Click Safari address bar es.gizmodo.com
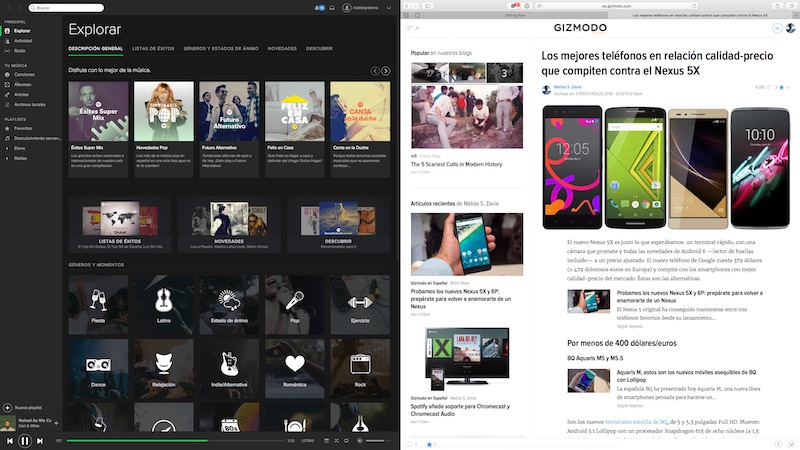Screen dimensions: 800x450 (x=616, y=6)
